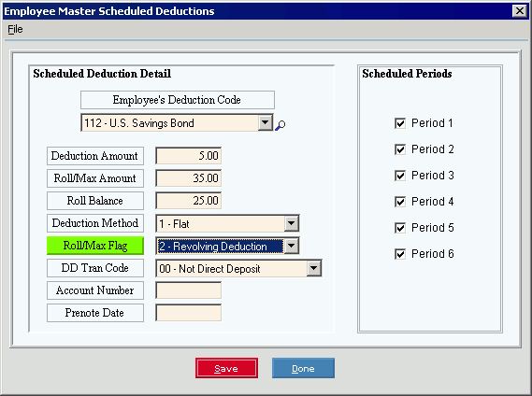Close the Employee Master Scheduled Deductions window
The image size is (532, 396).
520,11
